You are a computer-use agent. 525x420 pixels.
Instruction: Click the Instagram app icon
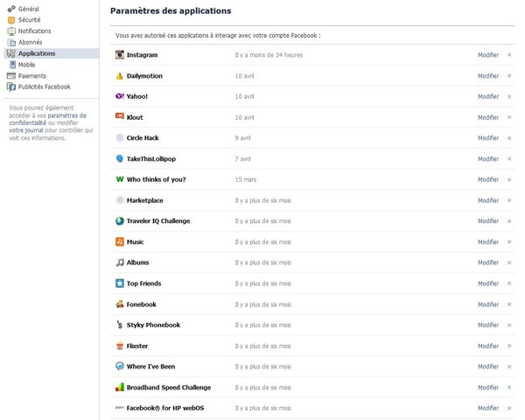120,54
